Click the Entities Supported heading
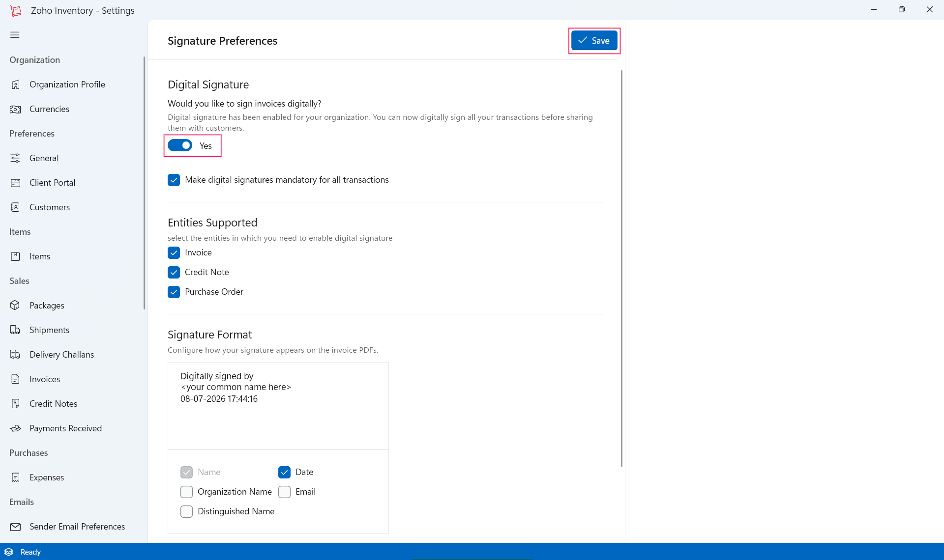944x560 pixels. click(x=212, y=223)
